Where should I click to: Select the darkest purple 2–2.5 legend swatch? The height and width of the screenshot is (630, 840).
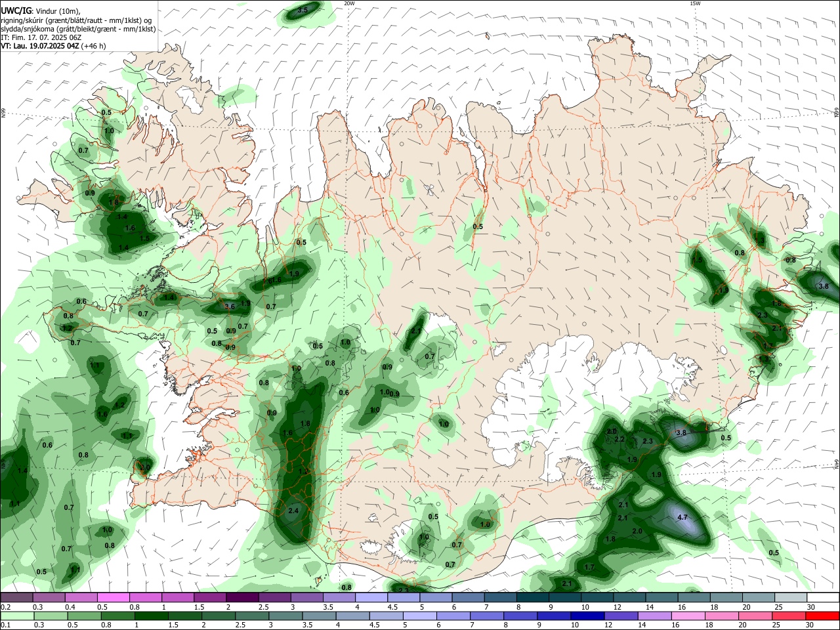coord(241,597)
